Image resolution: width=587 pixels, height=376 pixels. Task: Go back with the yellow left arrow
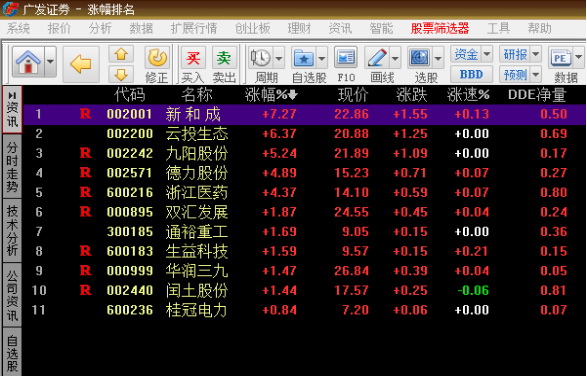tap(81, 64)
